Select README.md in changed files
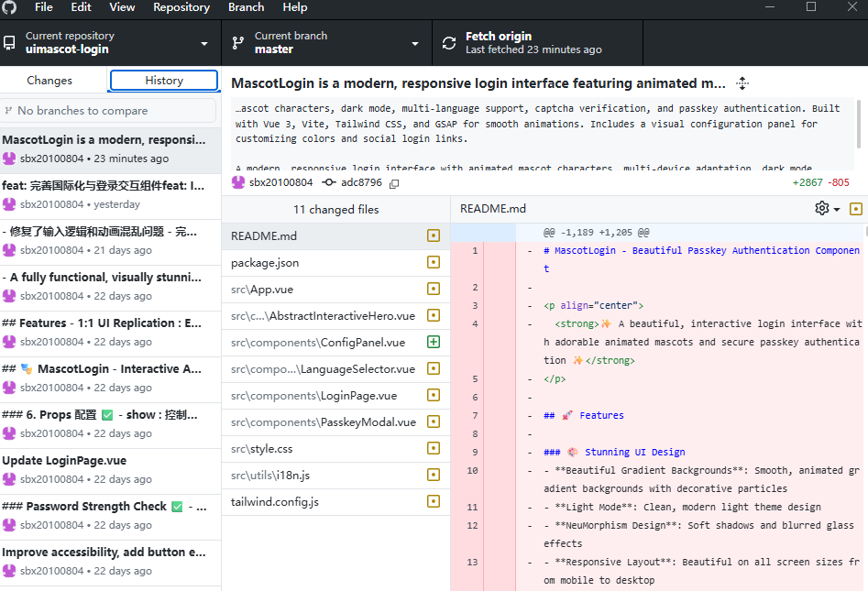Image resolution: width=868 pixels, height=591 pixels. (336, 236)
